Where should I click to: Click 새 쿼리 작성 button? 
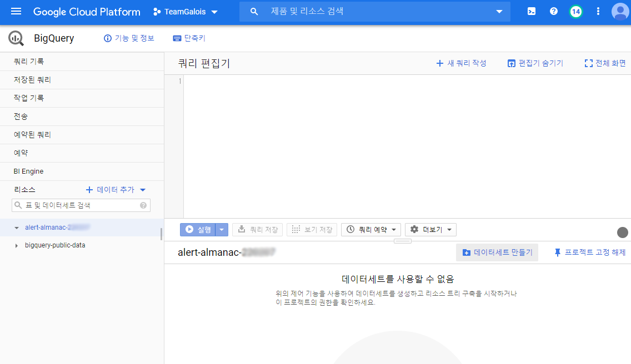tap(461, 63)
